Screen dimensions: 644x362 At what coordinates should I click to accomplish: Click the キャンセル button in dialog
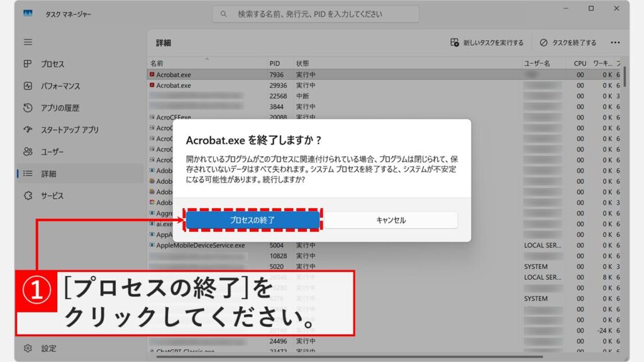pyautogui.click(x=391, y=220)
